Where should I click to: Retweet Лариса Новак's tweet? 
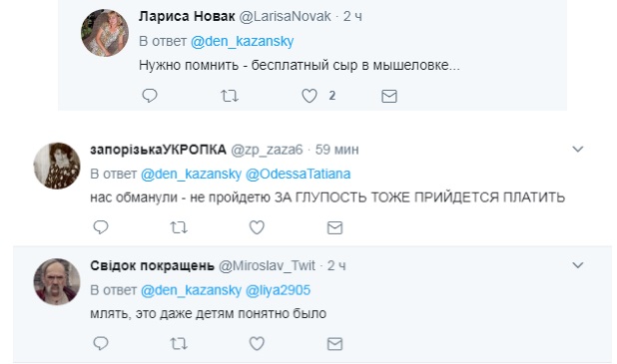coord(230,96)
